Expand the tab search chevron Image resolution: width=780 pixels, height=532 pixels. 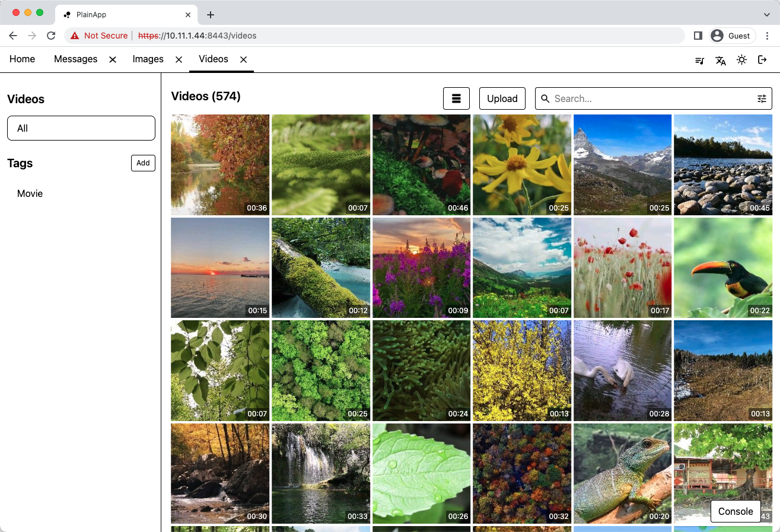[767, 14]
